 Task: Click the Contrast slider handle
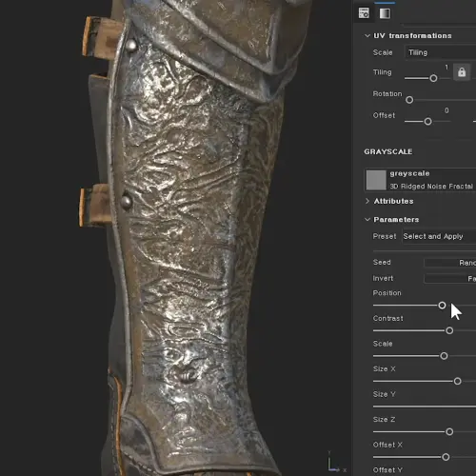(x=449, y=330)
